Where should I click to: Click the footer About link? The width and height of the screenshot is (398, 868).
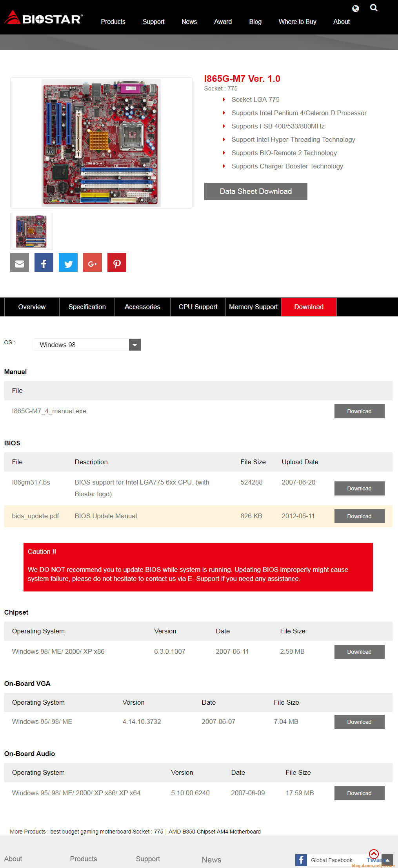(13, 859)
